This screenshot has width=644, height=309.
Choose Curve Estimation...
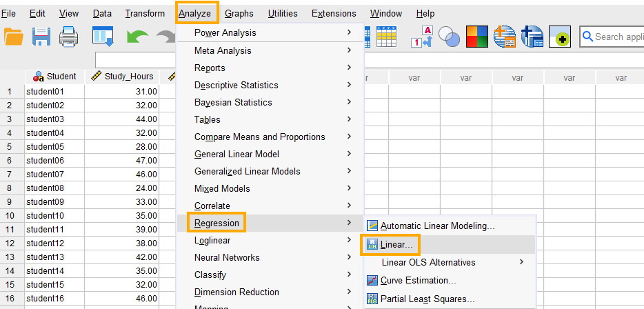[x=450, y=281]
